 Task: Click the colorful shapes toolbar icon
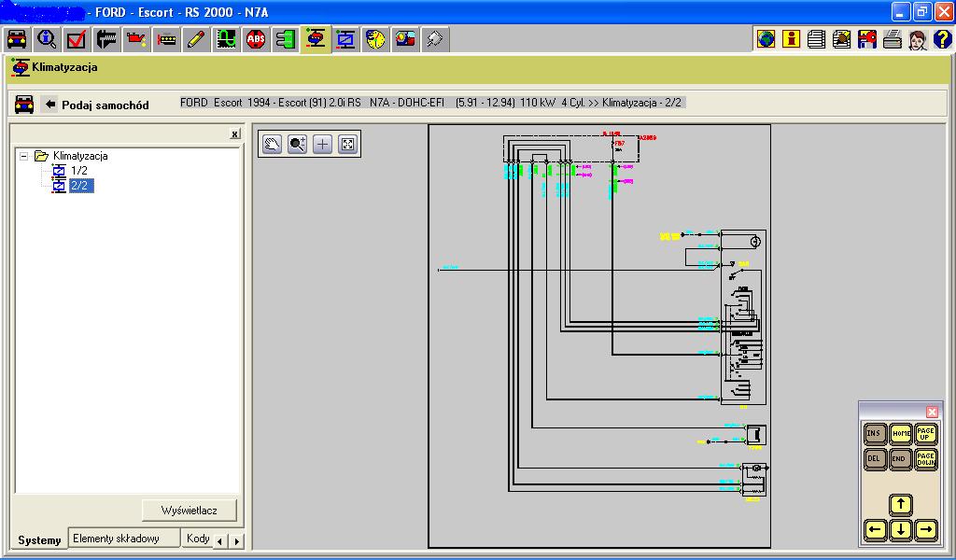pyautogui.click(x=405, y=39)
